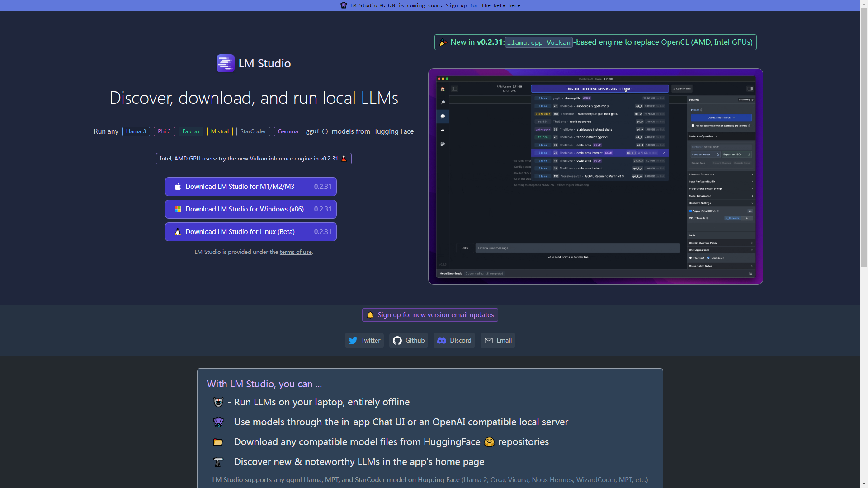Click the Github octocat icon
Viewport: 868px width, 488px height.
(x=397, y=341)
